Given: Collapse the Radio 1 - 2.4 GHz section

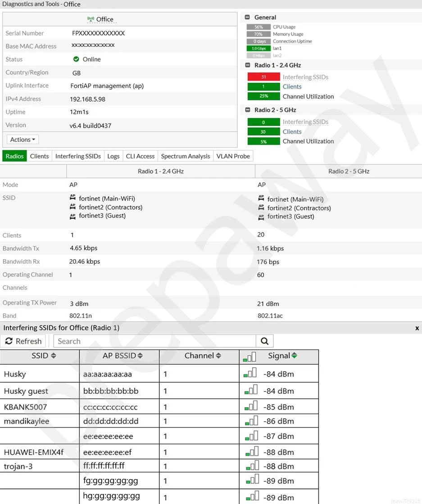Looking at the screenshot, I should [247, 65].
